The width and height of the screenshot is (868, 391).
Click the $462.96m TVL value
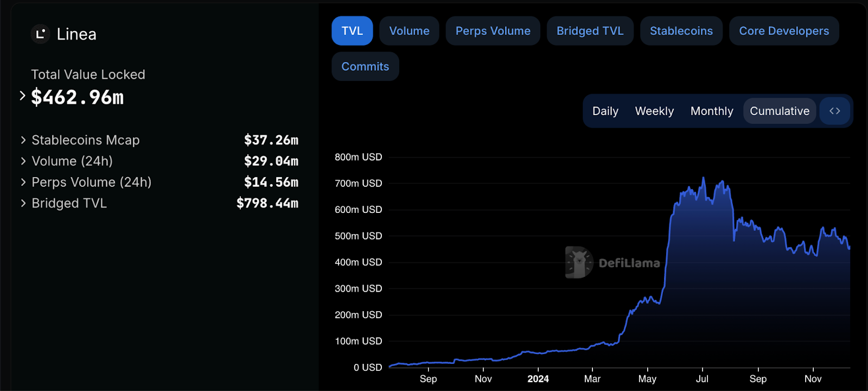pos(78,97)
